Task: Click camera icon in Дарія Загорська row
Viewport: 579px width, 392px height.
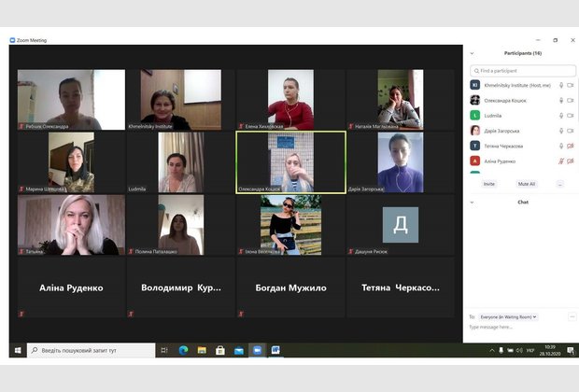Action: [x=571, y=131]
